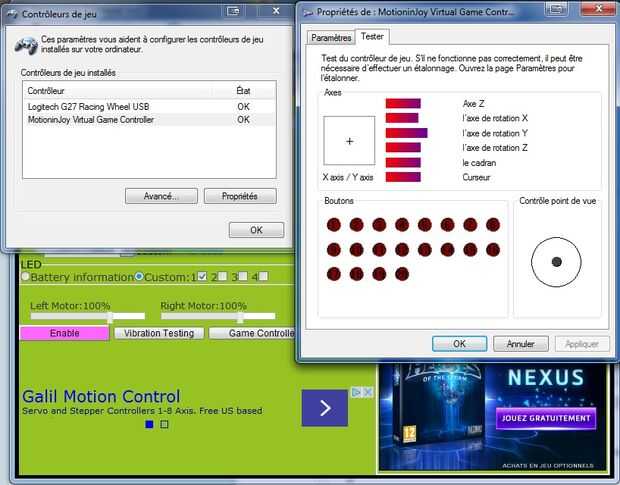Open the Avancé... settings button
The height and width of the screenshot is (485, 620).
161,196
